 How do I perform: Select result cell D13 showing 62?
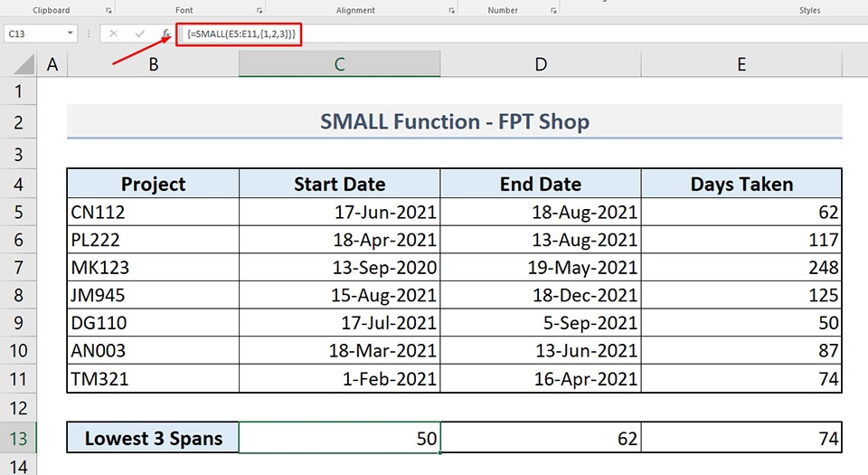(541, 438)
